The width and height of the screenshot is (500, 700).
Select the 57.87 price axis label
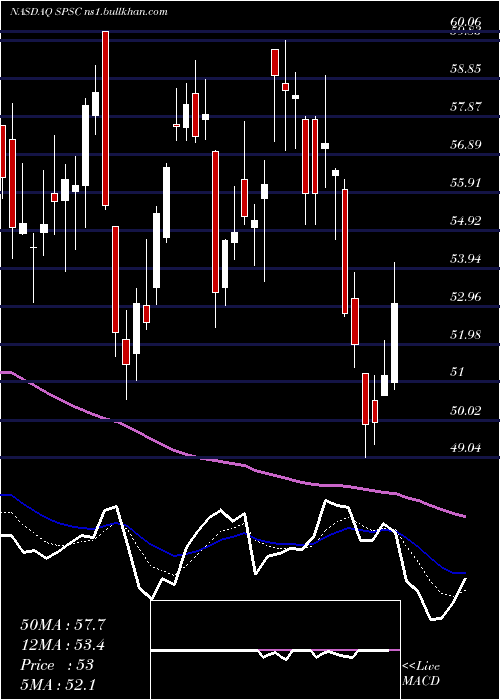(x=465, y=107)
